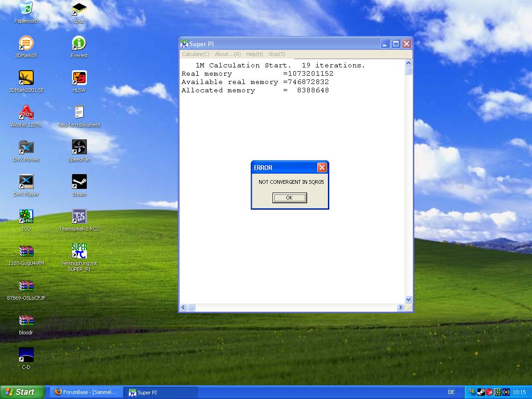Click the Stop(S) menu
532x399 pixels.
coord(277,54)
